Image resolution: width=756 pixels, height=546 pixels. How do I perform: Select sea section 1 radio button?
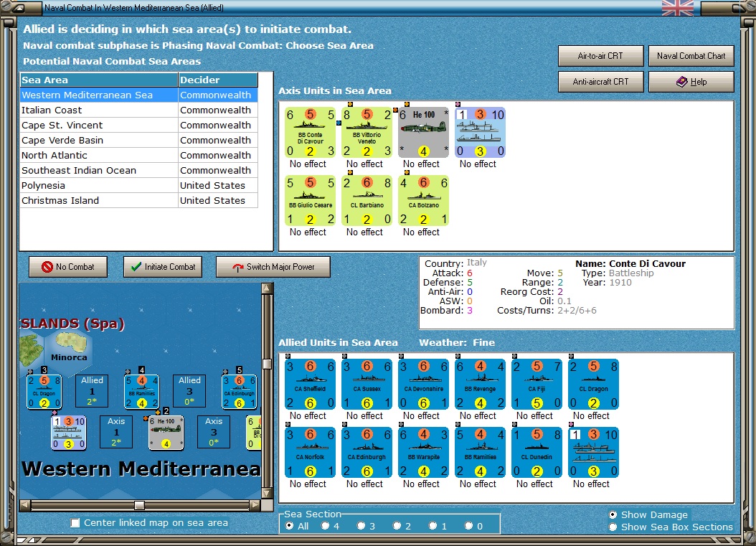point(433,526)
